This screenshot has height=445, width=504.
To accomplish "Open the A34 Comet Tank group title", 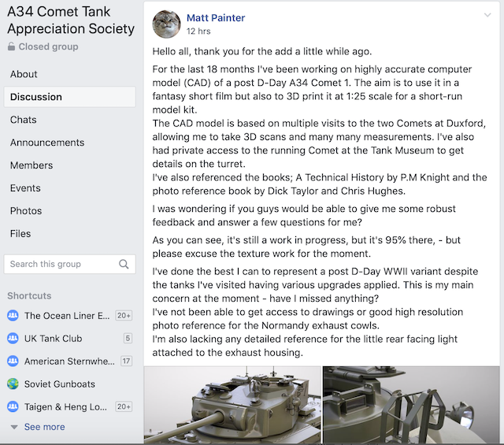I will tap(71, 20).
